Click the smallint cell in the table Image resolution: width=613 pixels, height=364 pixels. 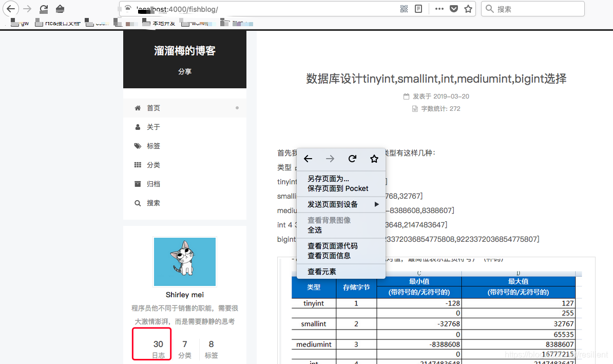(x=314, y=324)
